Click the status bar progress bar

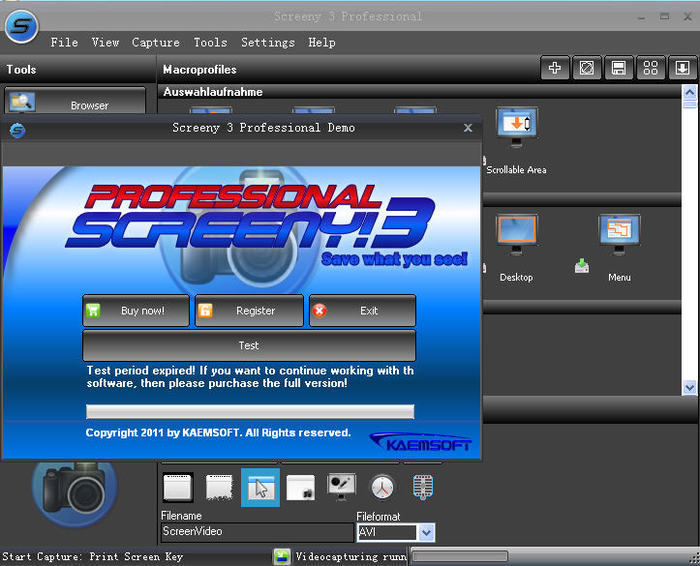[x=460, y=556]
